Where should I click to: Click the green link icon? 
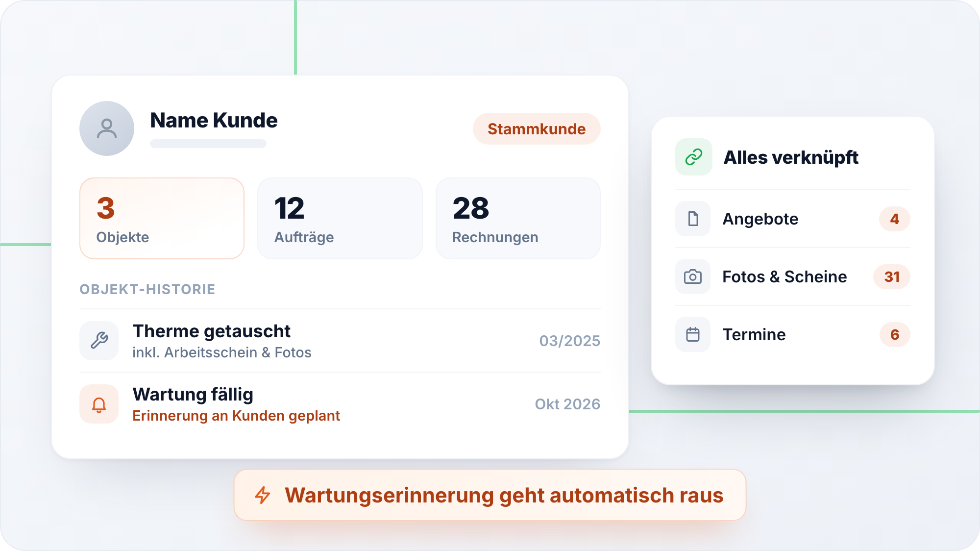(x=694, y=157)
